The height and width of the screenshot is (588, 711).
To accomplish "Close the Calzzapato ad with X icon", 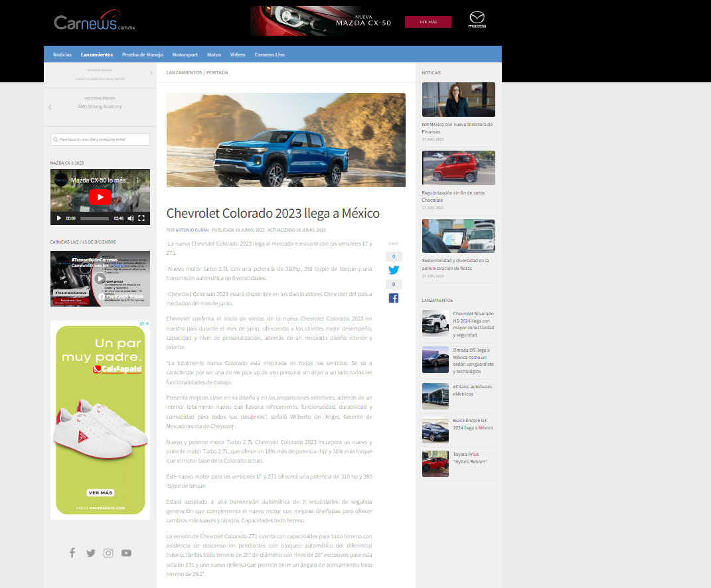I will [147, 323].
